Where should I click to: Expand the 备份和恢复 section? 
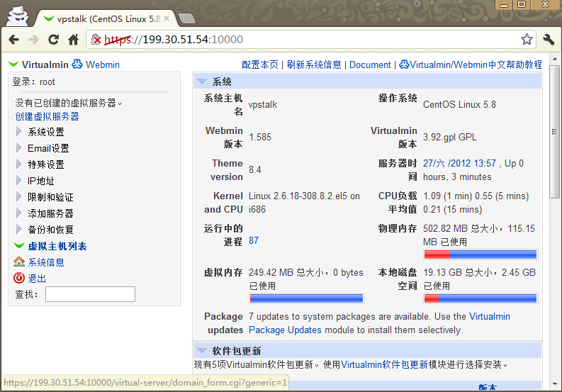pyautogui.click(x=18, y=229)
